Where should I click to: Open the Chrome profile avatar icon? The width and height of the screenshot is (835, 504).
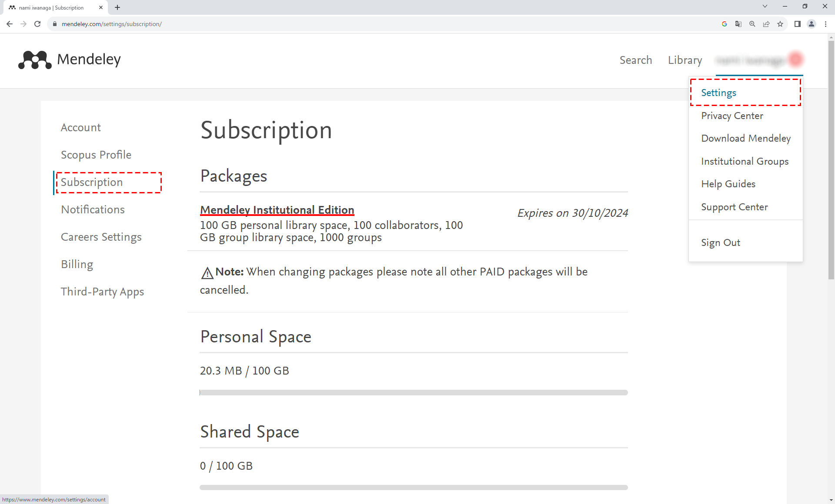pyautogui.click(x=812, y=24)
